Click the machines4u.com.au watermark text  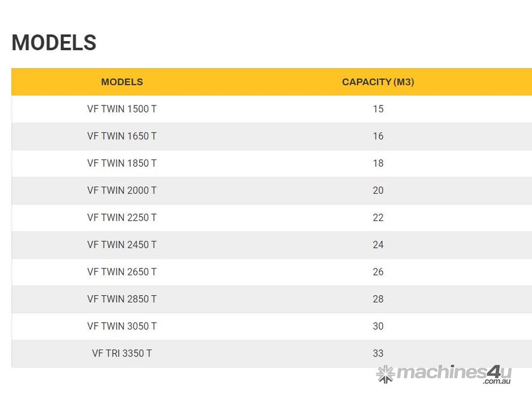(454, 374)
